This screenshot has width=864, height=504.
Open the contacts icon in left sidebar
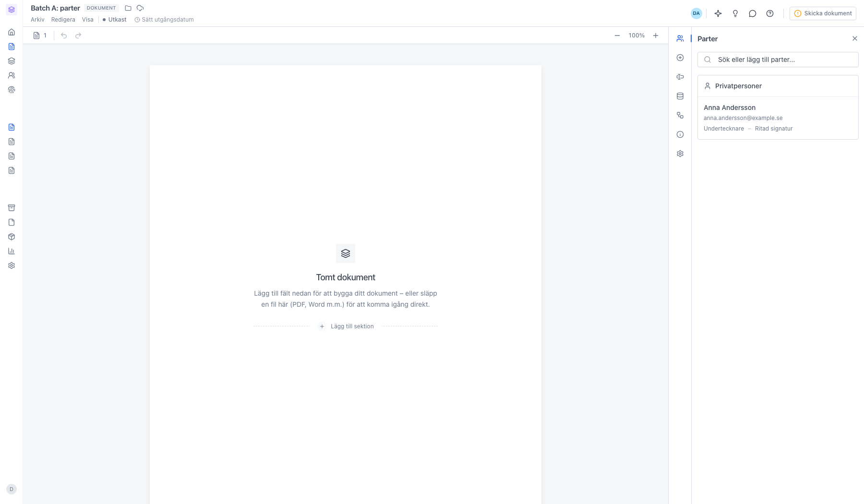pos(12,75)
